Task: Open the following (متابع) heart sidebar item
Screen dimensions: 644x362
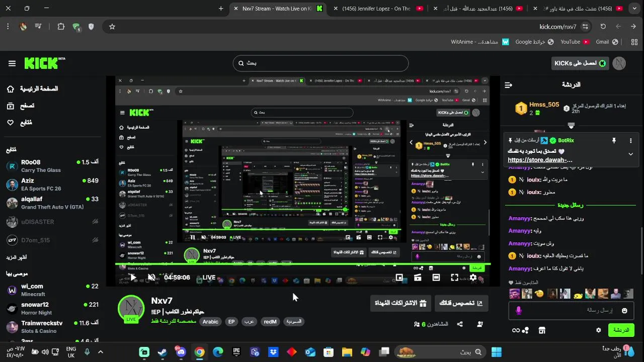Action: 19,122
